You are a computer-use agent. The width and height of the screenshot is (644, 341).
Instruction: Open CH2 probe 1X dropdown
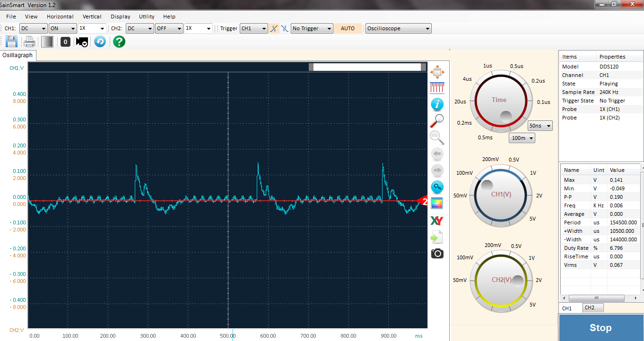(x=198, y=28)
